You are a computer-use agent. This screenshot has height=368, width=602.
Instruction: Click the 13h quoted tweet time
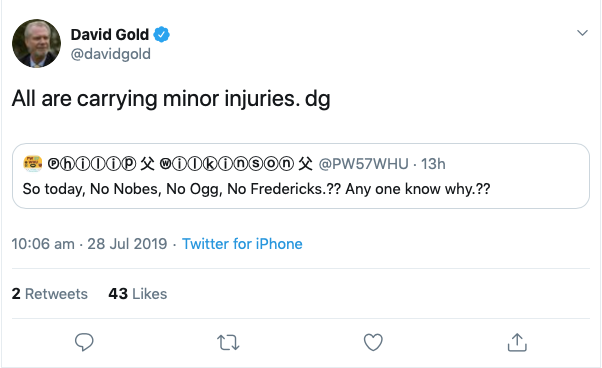pyautogui.click(x=433, y=164)
